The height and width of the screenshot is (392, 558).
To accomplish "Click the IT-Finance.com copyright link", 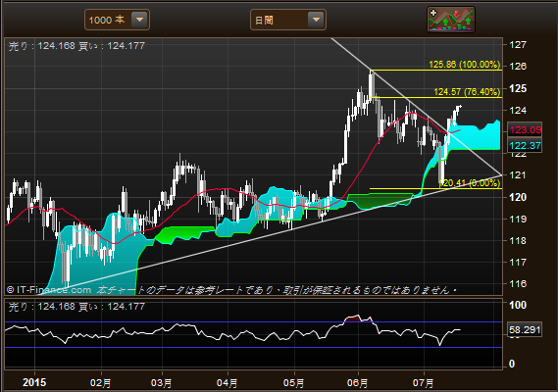I will point(49,290).
